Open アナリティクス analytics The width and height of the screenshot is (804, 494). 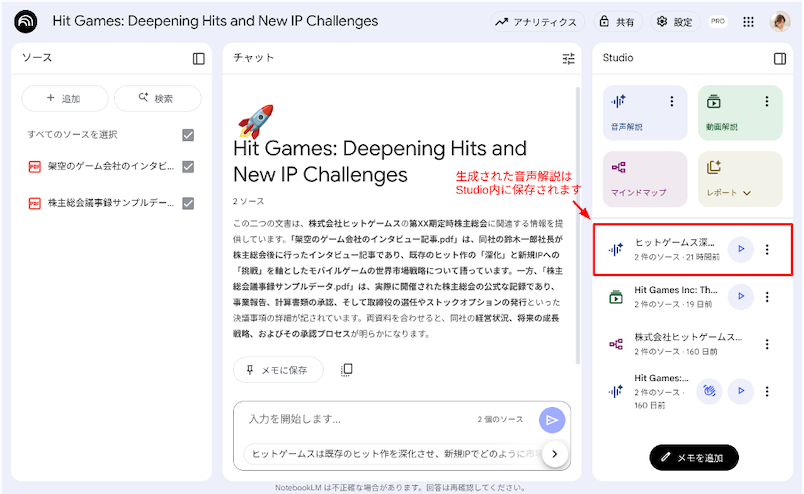[537, 22]
